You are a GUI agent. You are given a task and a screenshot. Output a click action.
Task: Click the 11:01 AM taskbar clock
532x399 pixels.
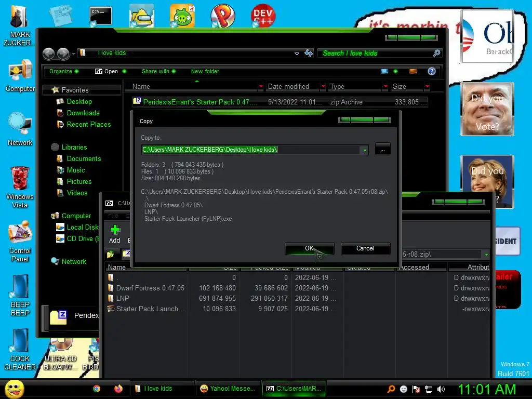487,389
